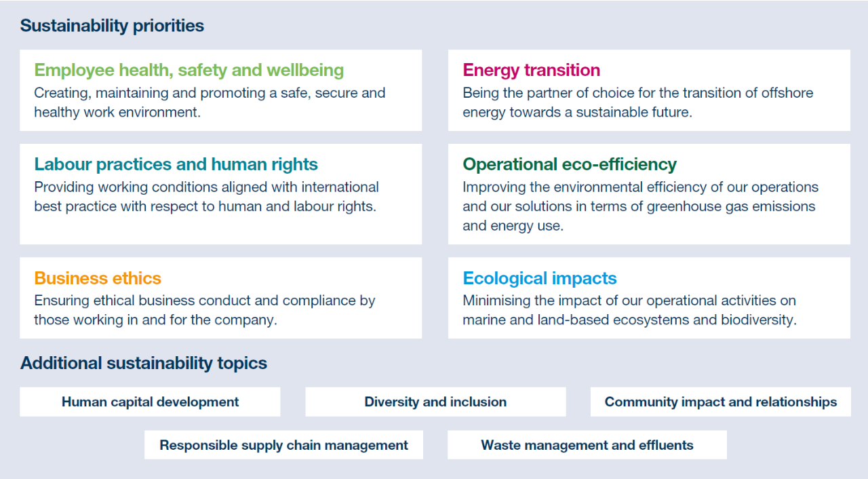Select the greenhouse gas emissions description text
Screen dimensions: 868x479
tap(640, 206)
